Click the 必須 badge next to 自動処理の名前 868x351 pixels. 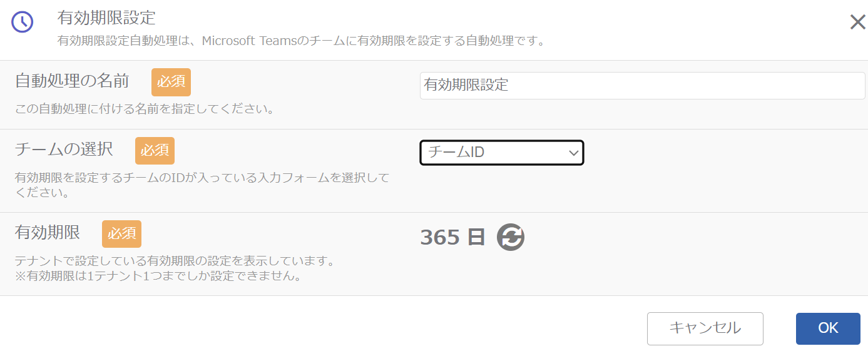[171, 82]
